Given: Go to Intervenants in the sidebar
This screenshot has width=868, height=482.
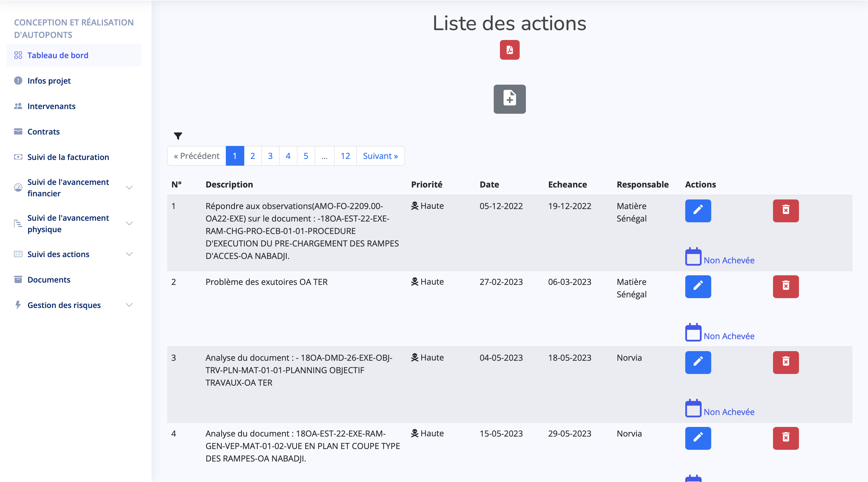Looking at the screenshot, I should pos(73,106).
